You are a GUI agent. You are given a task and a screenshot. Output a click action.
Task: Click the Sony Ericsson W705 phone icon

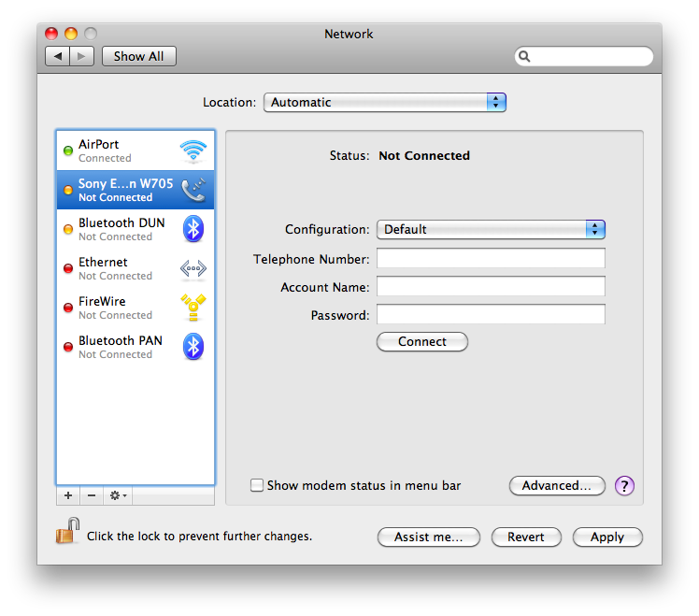[x=193, y=190]
